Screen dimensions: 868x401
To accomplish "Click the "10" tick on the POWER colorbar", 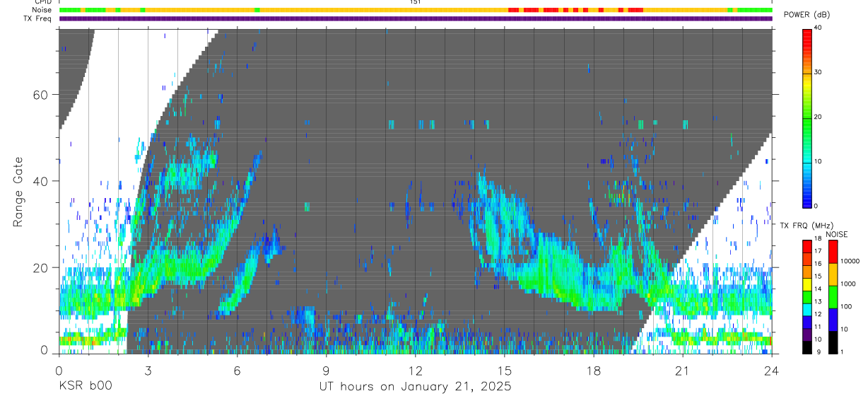I will pyautogui.click(x=816, y=162).
